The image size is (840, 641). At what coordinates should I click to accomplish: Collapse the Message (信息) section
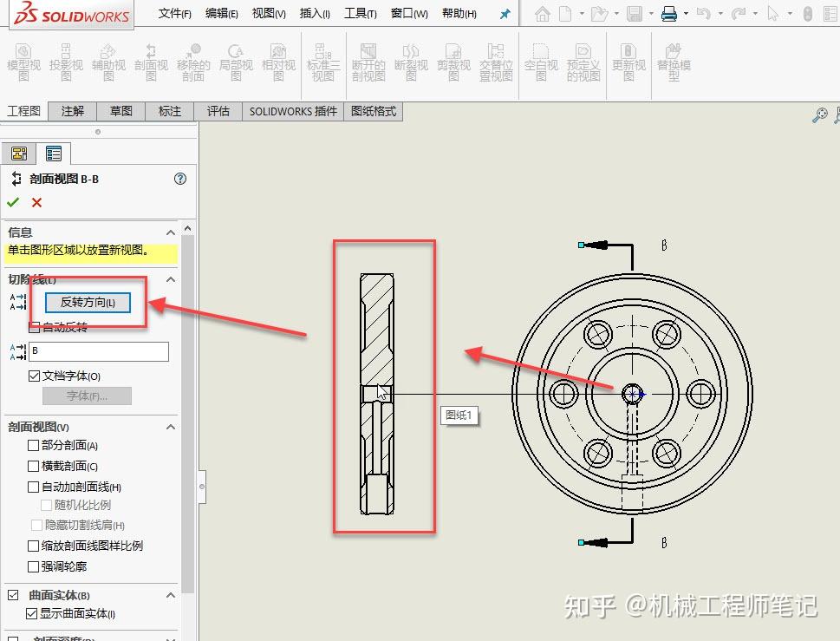(171, 232)
